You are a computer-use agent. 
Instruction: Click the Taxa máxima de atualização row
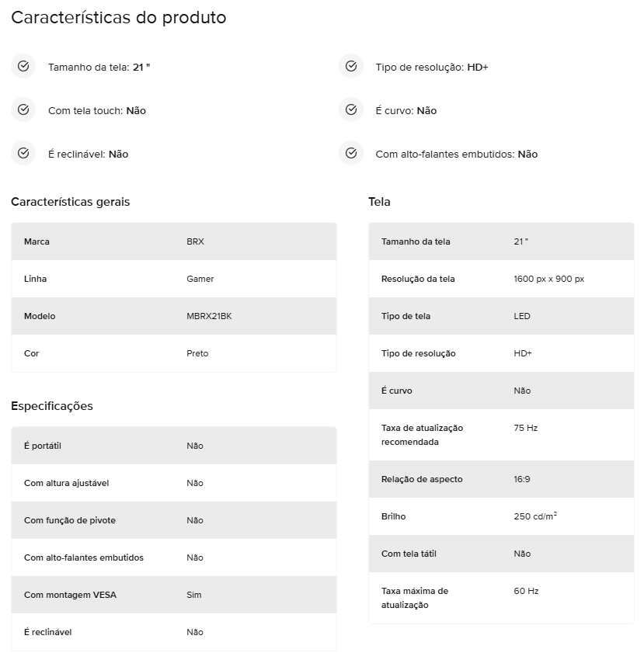501,598
